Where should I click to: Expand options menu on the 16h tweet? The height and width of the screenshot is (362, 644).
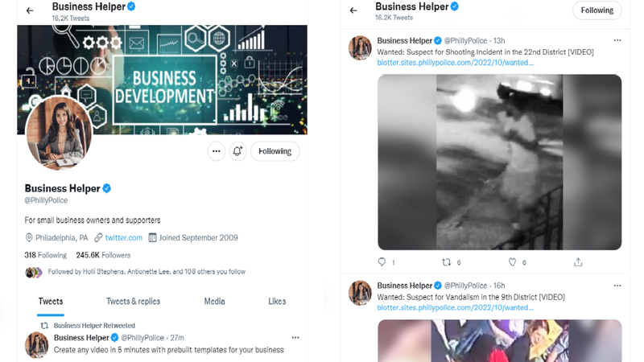(x=617, y=286)
